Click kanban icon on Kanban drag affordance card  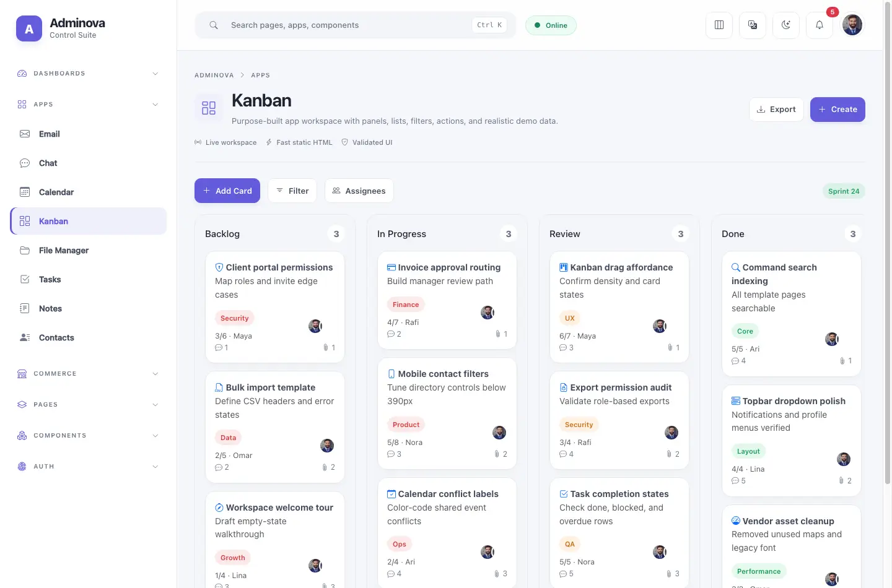coord(564,267)
